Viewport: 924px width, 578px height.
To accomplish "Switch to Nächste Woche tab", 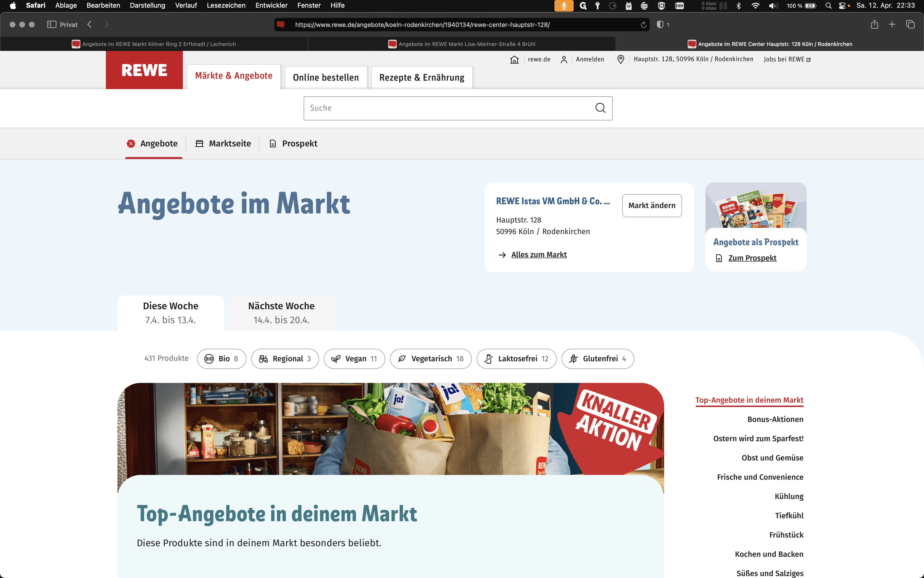I will (281, 313).
